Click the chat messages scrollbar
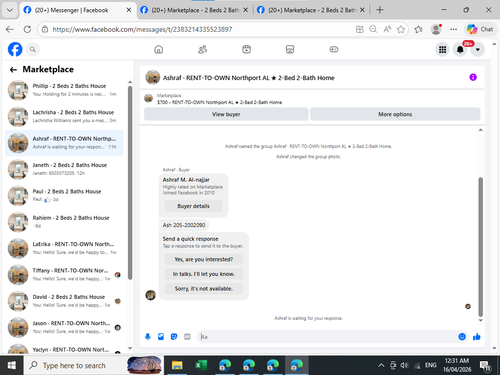Image resolution: width=500 pixels, height=375 pixels. coord(480,247)
